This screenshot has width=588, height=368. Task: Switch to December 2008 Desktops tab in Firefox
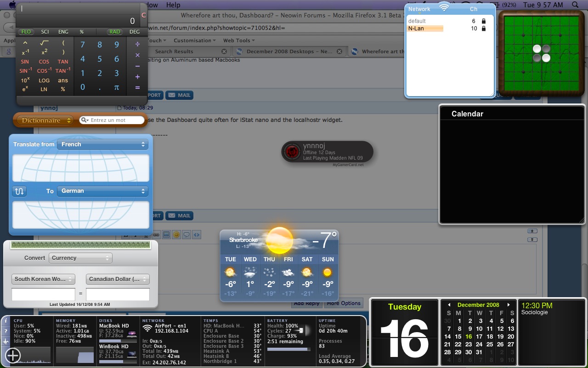coord(289,52)
